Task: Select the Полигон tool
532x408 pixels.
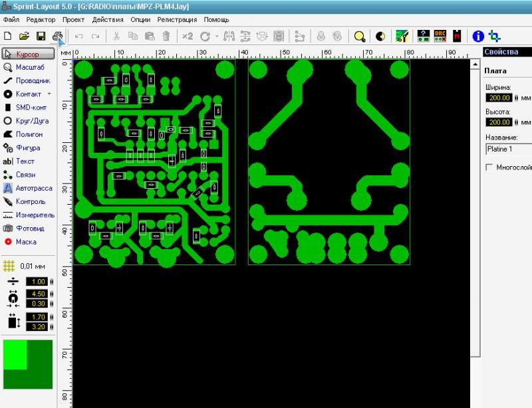Action: (x=28, y=134)
